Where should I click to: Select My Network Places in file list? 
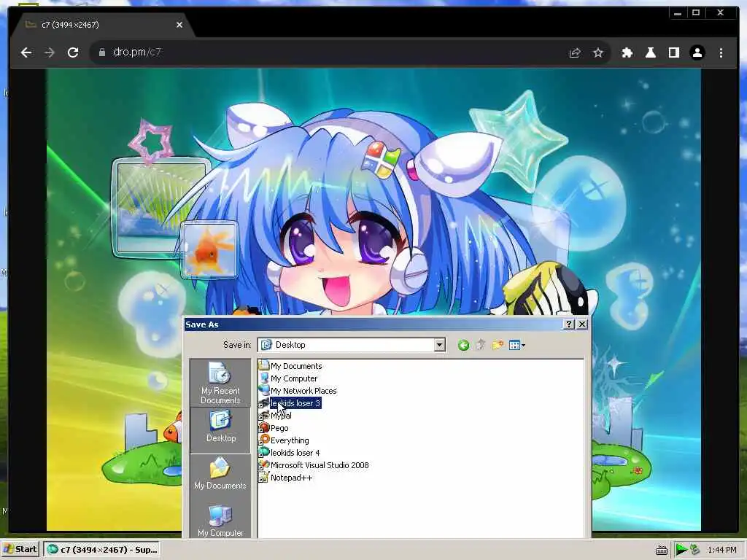[298, 391]
